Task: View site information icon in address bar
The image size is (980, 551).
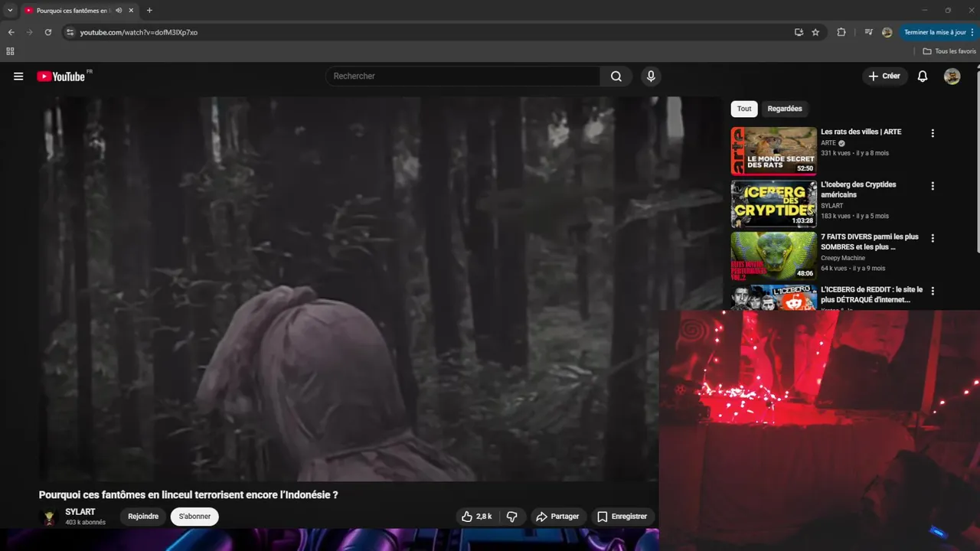Action: (x=70, y=32)
